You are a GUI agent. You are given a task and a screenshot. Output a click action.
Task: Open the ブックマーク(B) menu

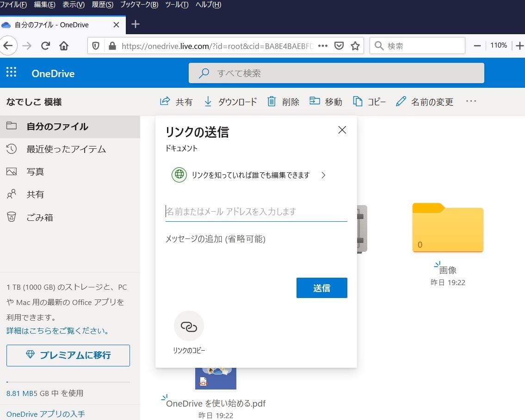coord(139,5)
